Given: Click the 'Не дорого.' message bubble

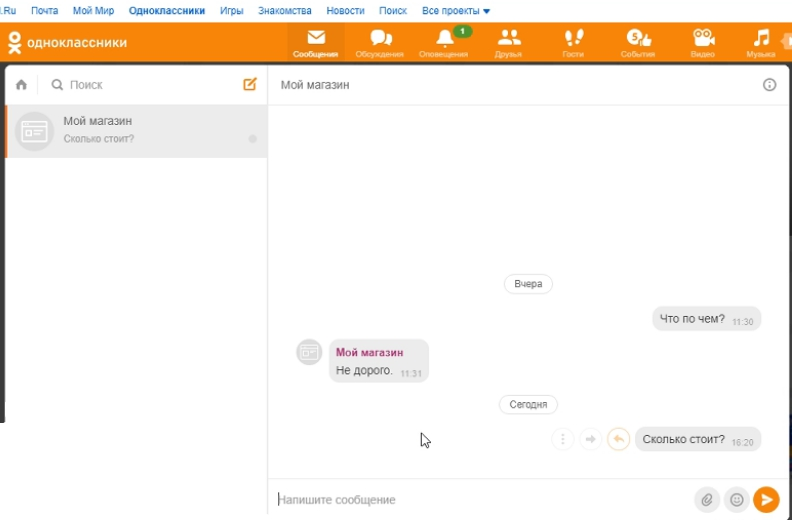Looking at the screenshot, I should point(379,361).
